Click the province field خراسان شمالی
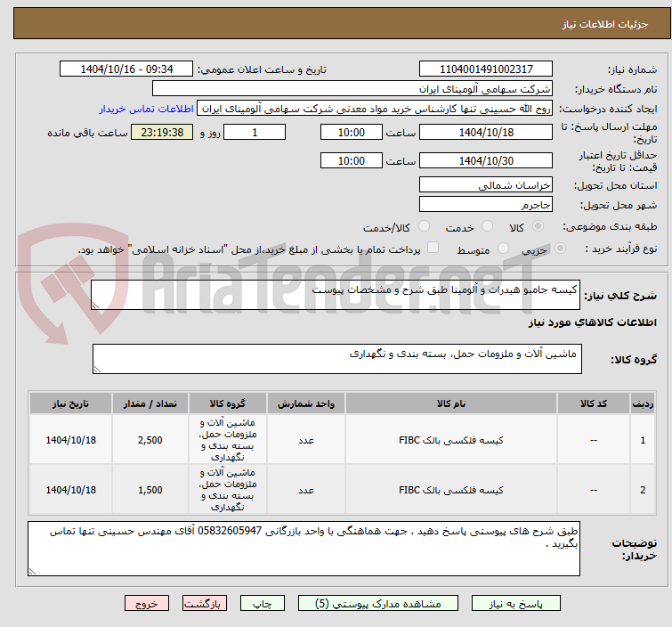The image size is (672, 627). pos(486,185)
